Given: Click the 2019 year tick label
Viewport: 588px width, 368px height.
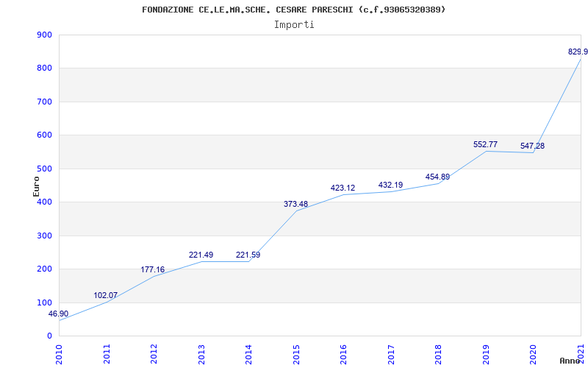Looking at the screenshot, I should coord(487,355).
